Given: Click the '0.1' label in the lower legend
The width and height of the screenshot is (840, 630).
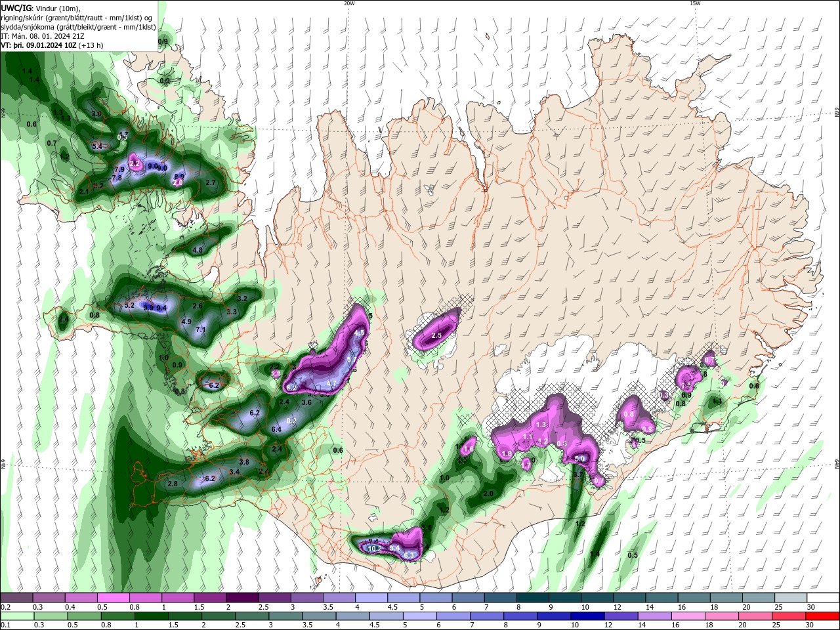Looking at the screenshot, I should (x=5, y=625).
